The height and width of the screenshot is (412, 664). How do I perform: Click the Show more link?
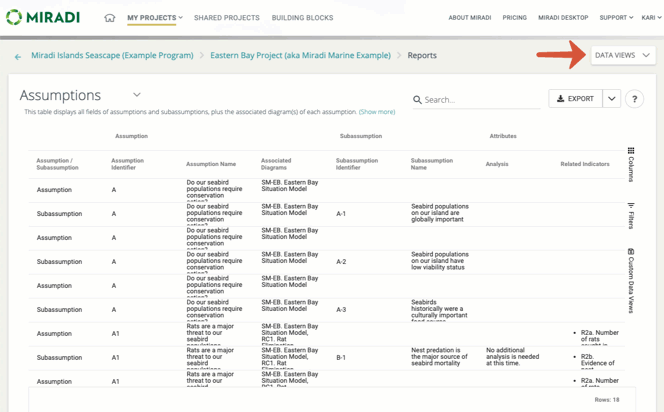click(377, 112)
